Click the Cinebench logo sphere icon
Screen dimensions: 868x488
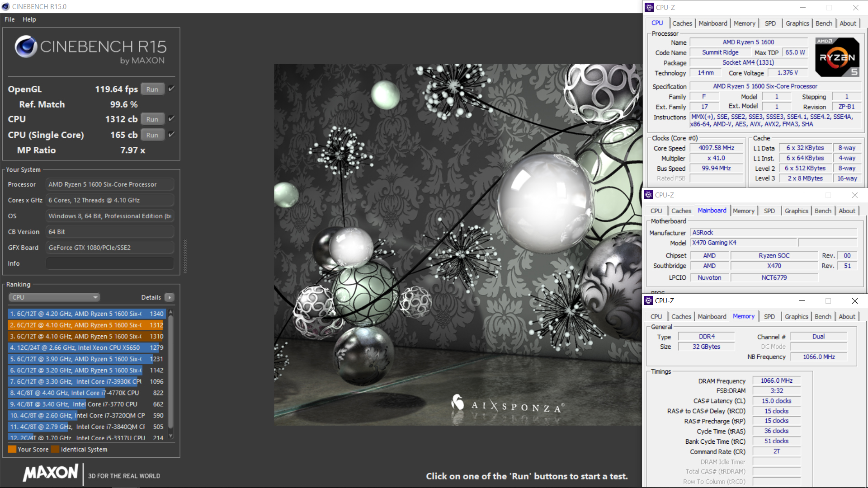point(26,47)
